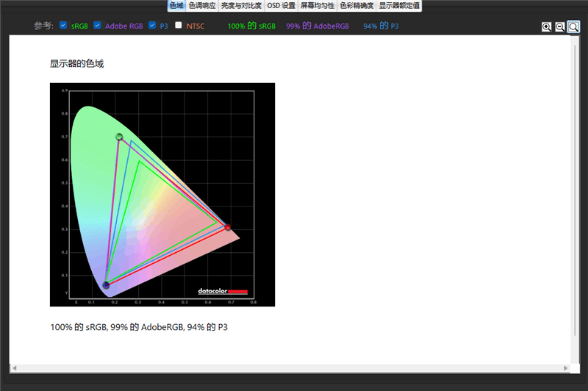The width and height of the screenshot is (588, 391).
Task: Select the 色域 tab
Action: [x=176, y=6]
